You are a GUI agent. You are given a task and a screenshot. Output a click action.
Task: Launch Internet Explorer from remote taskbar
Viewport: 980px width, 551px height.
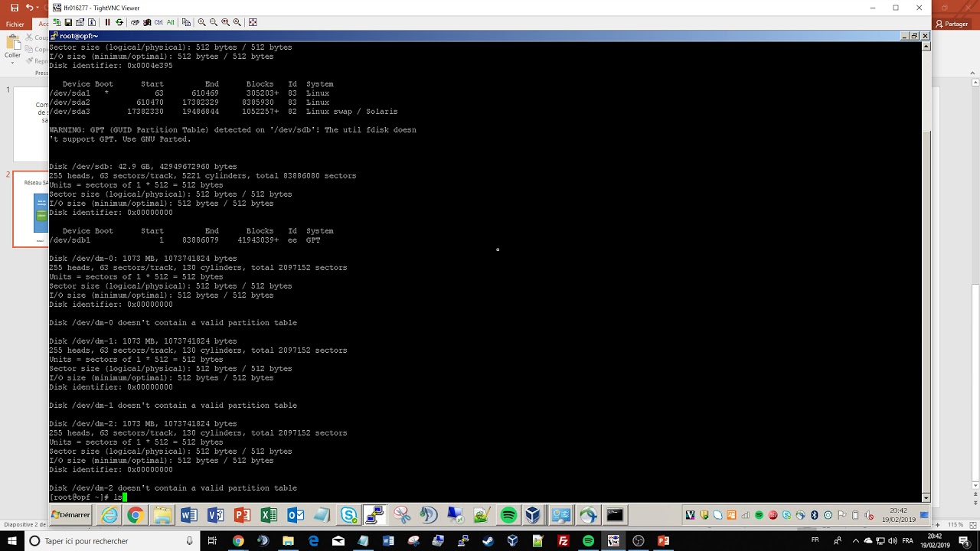click(109, 515)
